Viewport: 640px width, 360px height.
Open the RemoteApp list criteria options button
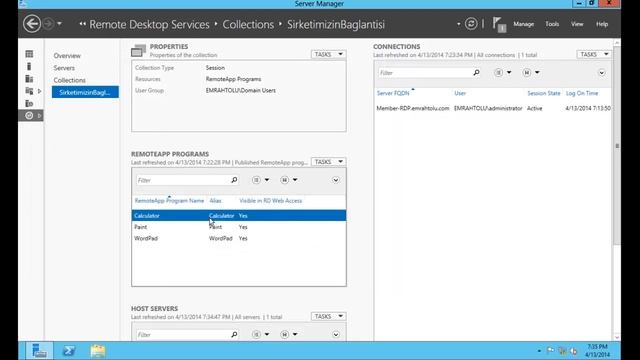260,180
